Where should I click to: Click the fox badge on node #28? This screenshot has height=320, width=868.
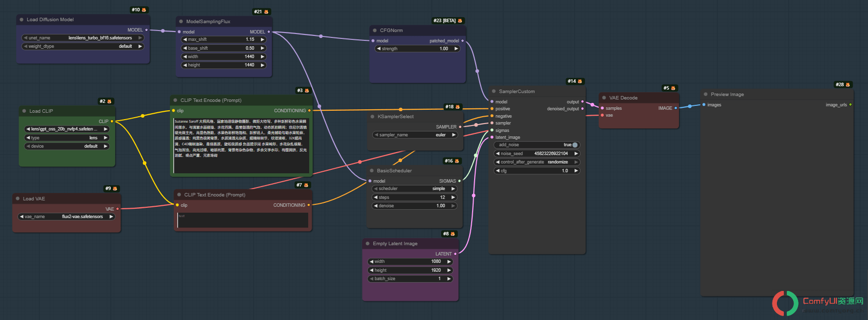click(x=848, y=85)
